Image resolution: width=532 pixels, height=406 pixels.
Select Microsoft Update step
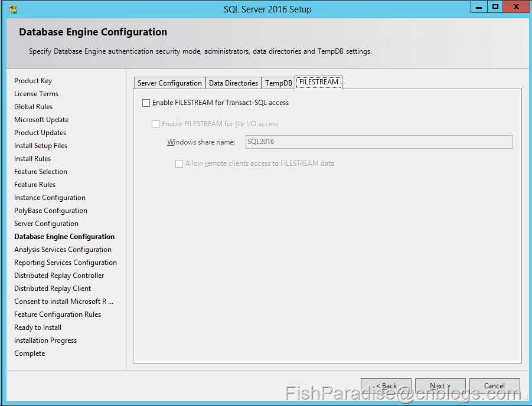[41, 120]
